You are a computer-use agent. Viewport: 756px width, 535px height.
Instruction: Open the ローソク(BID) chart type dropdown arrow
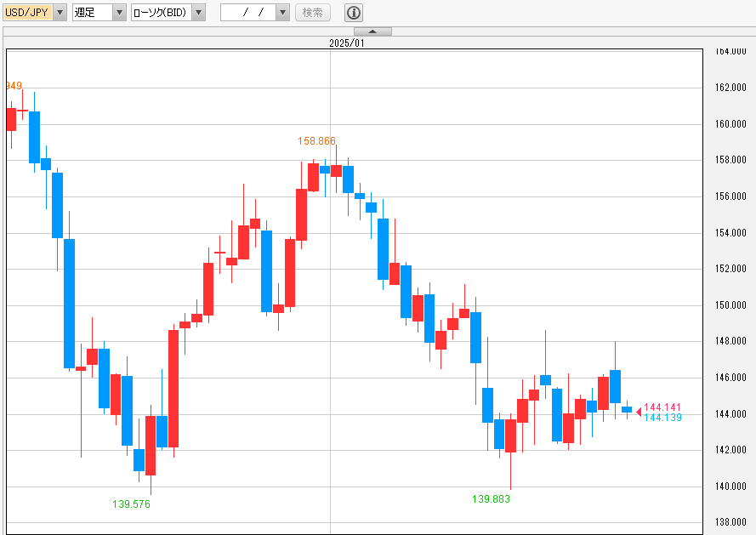(x=199, y=13)
